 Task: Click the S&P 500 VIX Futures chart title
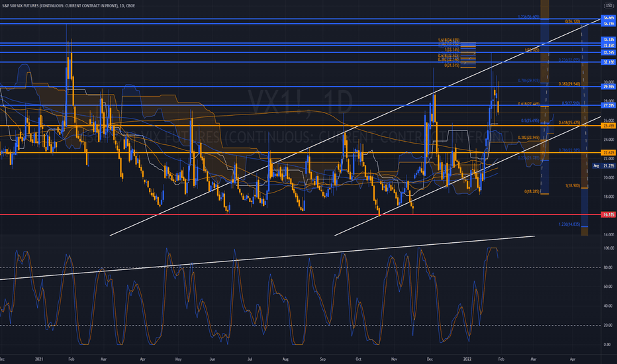(68, 5)
